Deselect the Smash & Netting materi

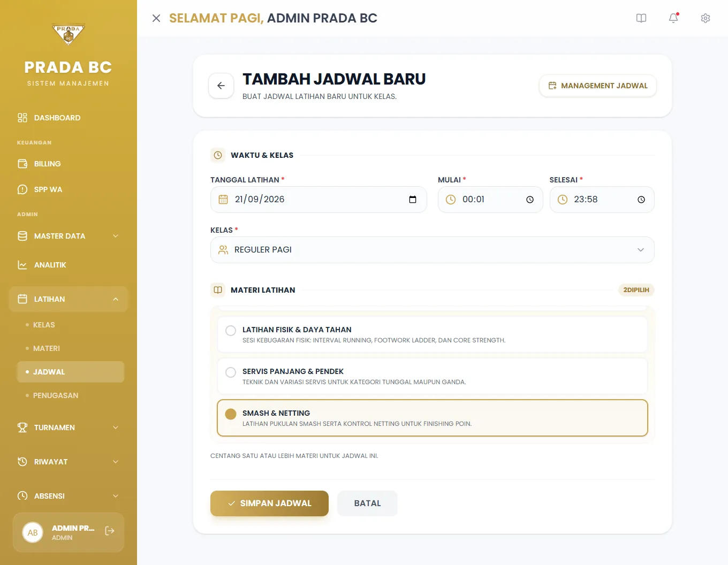coord(433,418)
